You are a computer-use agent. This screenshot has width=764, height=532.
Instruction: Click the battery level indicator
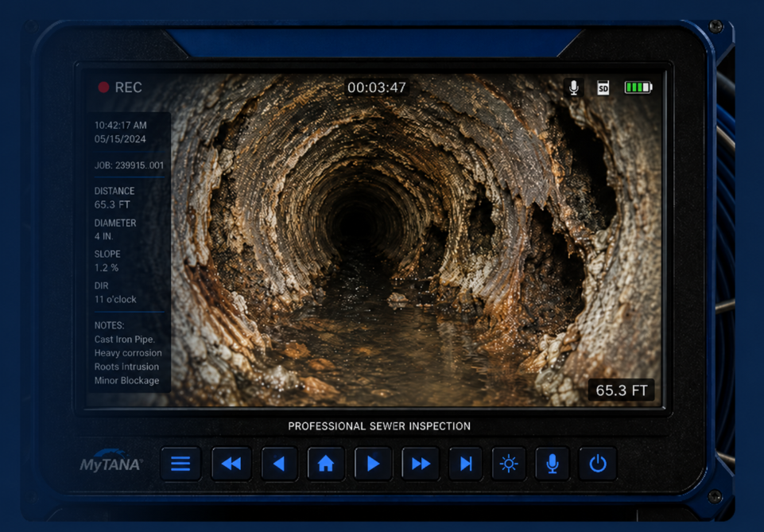click(638, 87)
